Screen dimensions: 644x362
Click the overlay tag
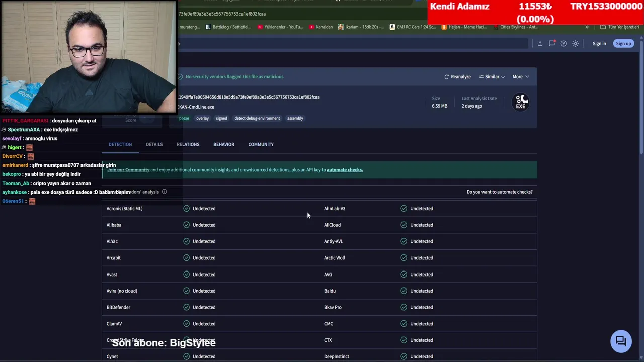point(202,118)
